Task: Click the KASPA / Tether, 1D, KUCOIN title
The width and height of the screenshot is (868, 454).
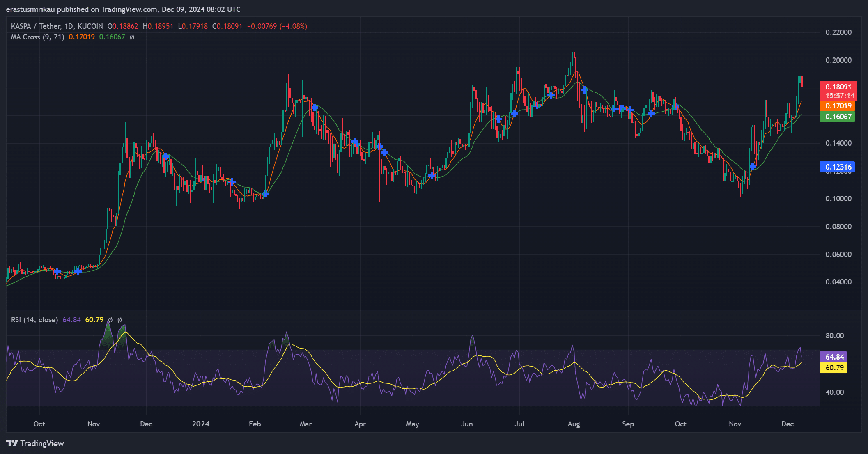Action: tap(57, 26)
